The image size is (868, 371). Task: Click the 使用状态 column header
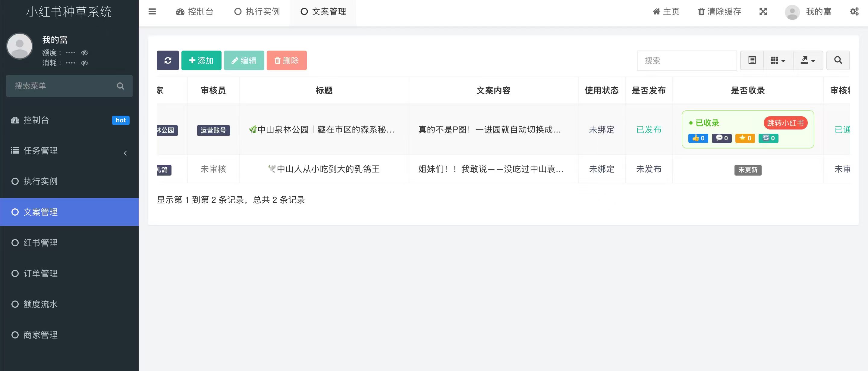pyautogui.click(x=602, y=90)
